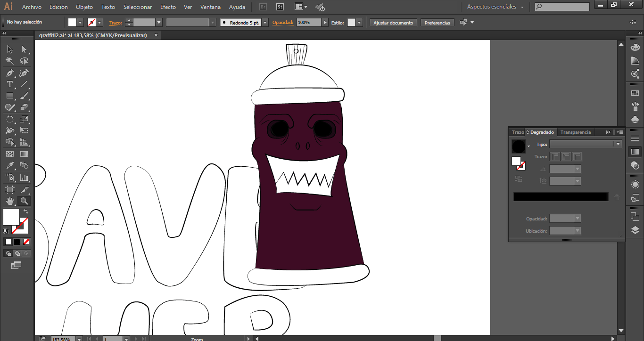Open the Efecto menu
644x341 pixels.
168,7
